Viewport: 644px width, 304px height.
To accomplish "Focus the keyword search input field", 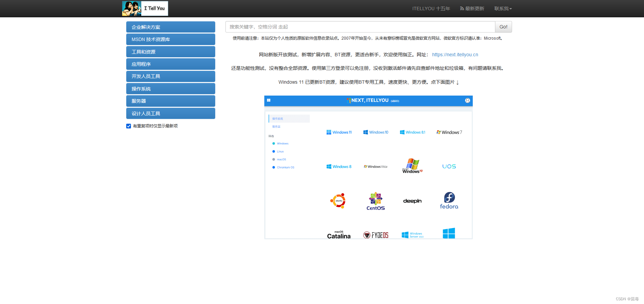I will click(360, 27).
